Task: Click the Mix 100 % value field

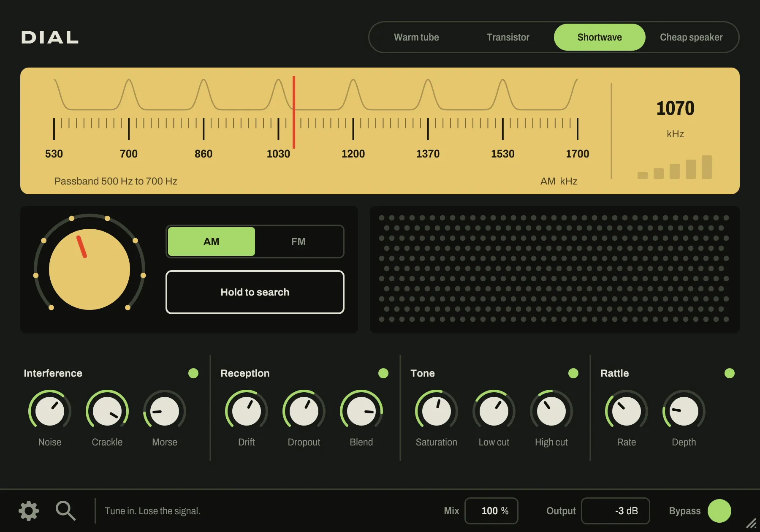Action: click(x=491, y=511)
